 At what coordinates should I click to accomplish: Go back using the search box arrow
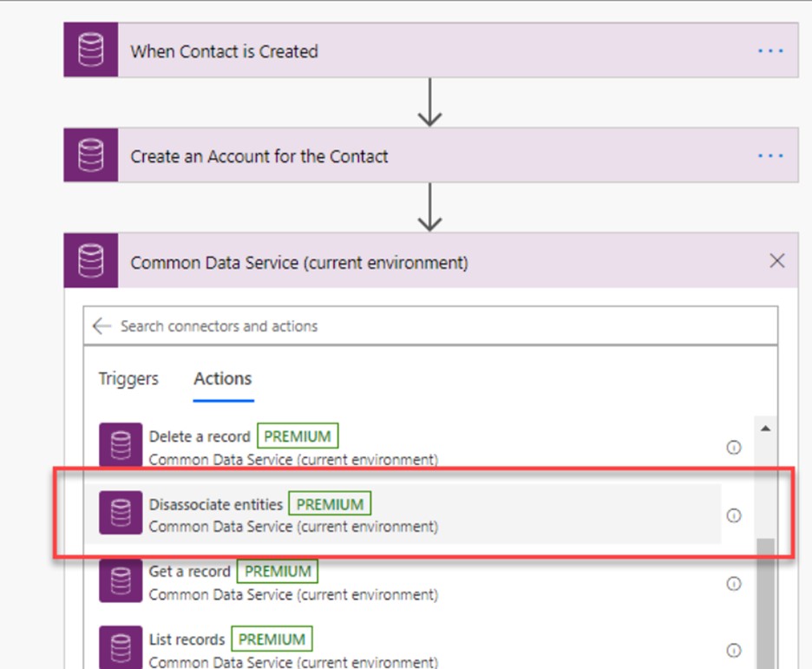(x=101, y=326)
